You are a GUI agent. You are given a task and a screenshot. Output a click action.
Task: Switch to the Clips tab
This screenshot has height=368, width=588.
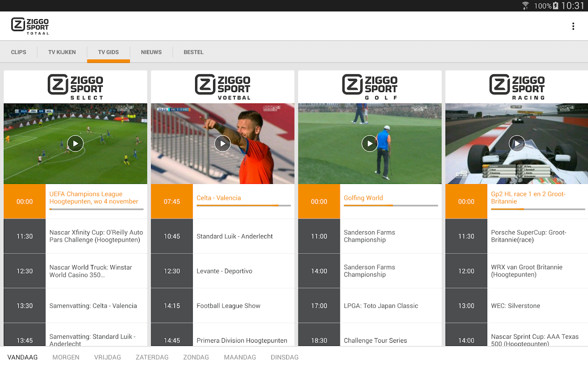tap(18, 52)
